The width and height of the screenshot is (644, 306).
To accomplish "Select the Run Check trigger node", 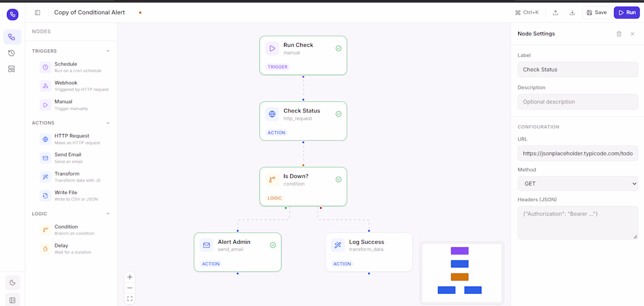I will pyautogui.click(x=303, y=56).
